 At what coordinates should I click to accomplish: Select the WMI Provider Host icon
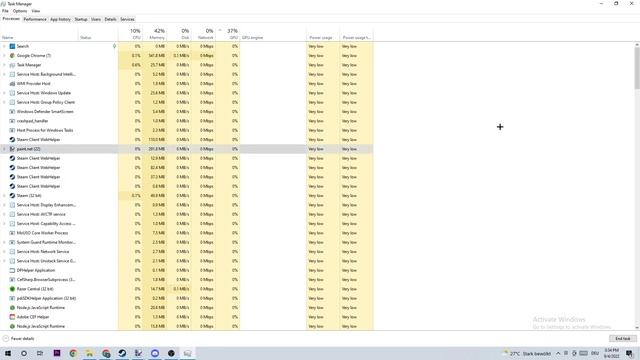coord(12,84)
